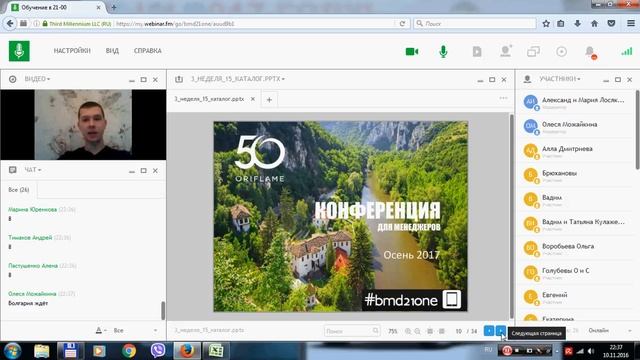Viewport: 640px width, 360px height.
Task: Toggle the green camera in the webinar toolbar
Action: (x=412, y=51)
